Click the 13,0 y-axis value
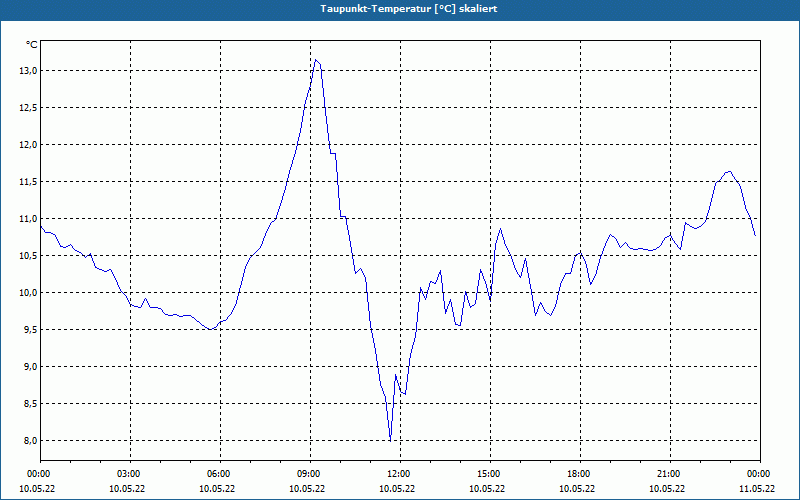This screenshot has height=500, width=800. pyautogui.click(x=29, y=70)
